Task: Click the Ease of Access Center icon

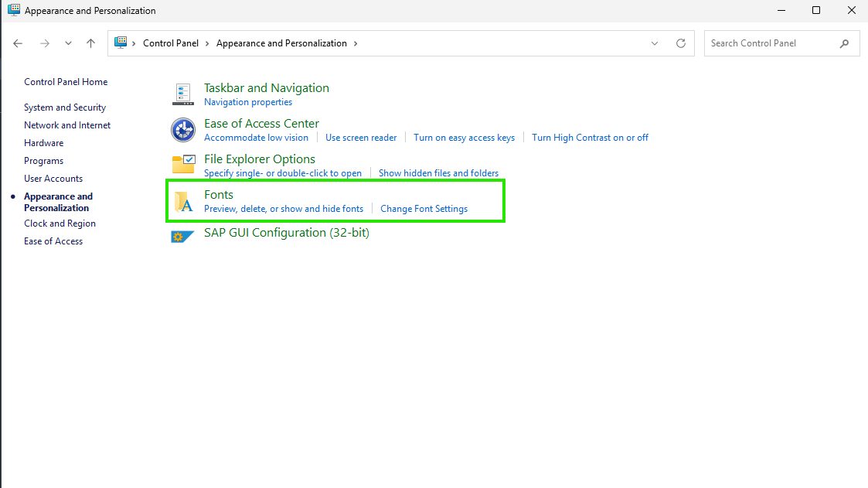Action: [182, 130]
